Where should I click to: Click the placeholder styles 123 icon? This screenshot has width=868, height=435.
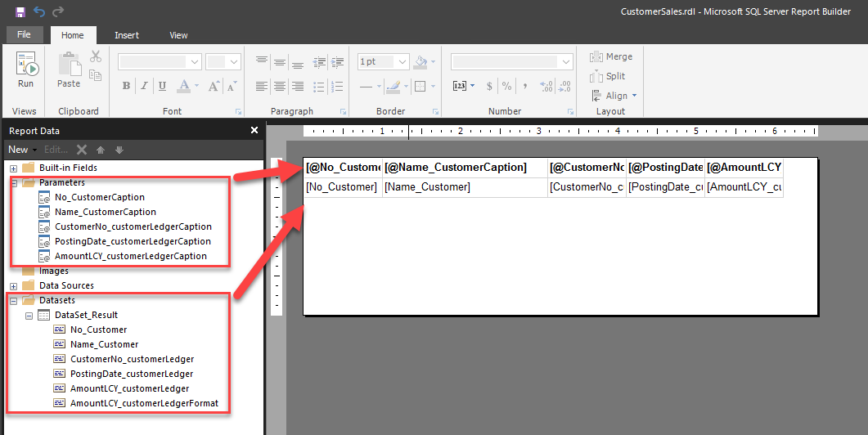(460, 86)
